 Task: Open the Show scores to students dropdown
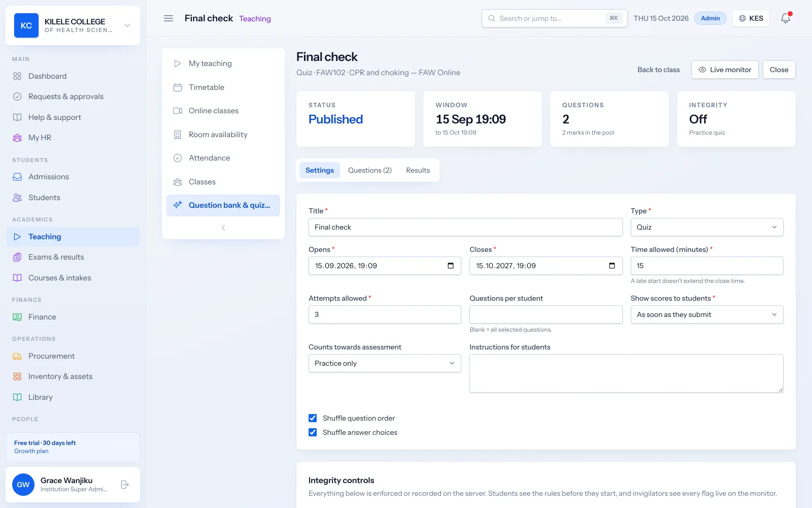coord(707,314)
